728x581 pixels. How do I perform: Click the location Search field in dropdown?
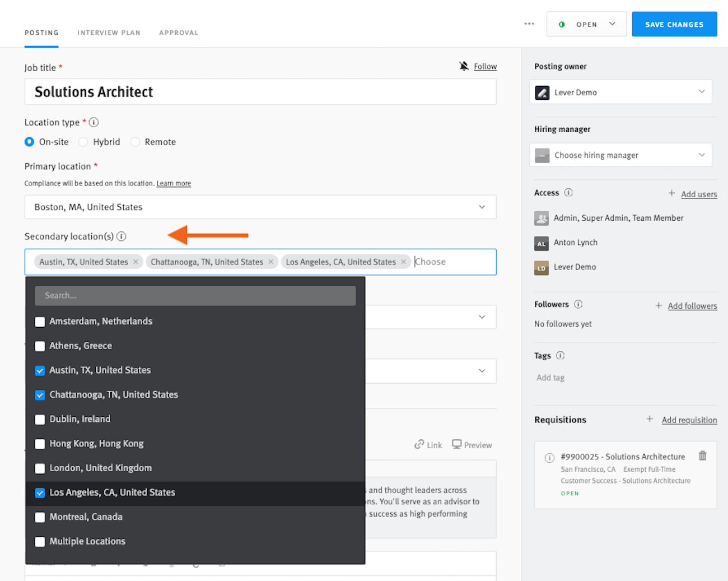pyautogui.click(x=195, y=295)
